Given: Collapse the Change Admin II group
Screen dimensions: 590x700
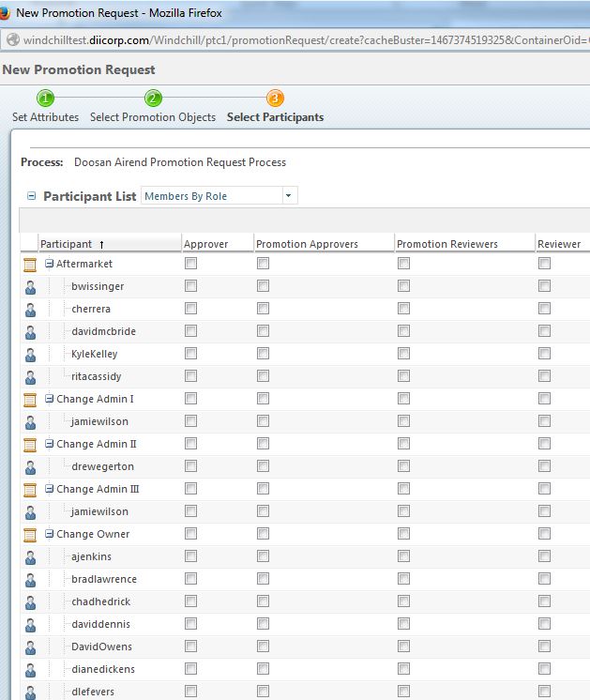Looking at the screenshot, I should [50, 444].
